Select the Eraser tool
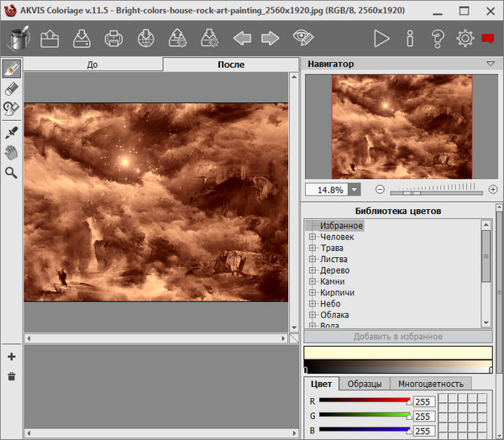Image resolution: width=504 pixels, height=440 pixels. [12, 88]
